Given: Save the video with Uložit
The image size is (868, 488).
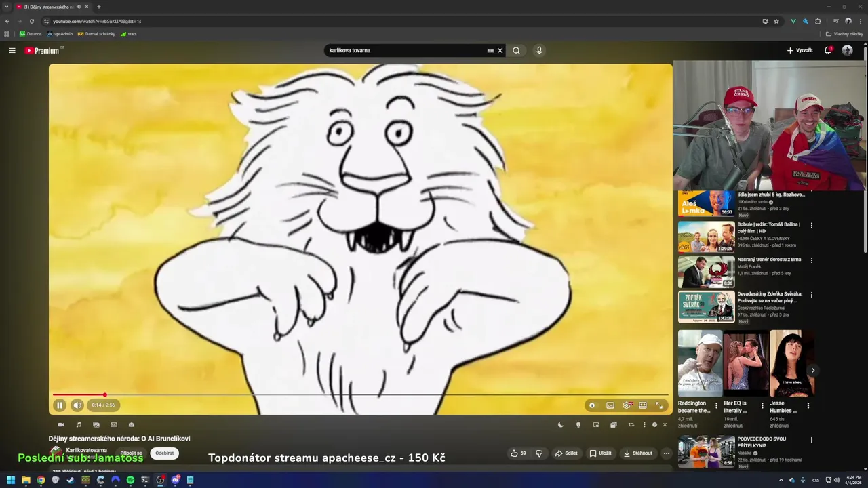Looking at the screenshot, I should [x=600, y=453].
